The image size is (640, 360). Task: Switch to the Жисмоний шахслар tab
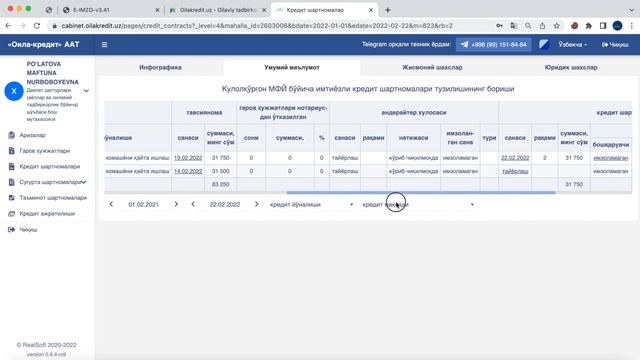click(x=432, y=67)
